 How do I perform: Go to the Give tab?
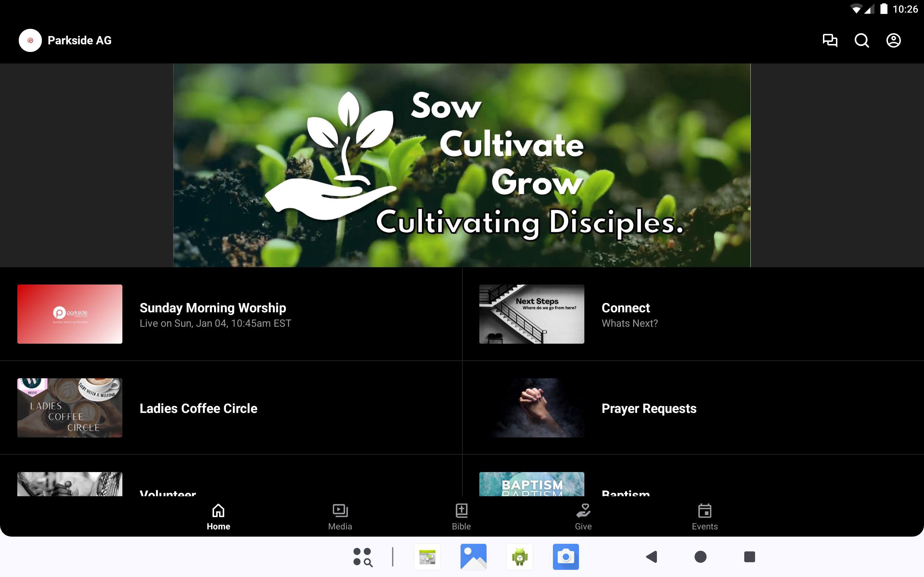pos(583,517)
